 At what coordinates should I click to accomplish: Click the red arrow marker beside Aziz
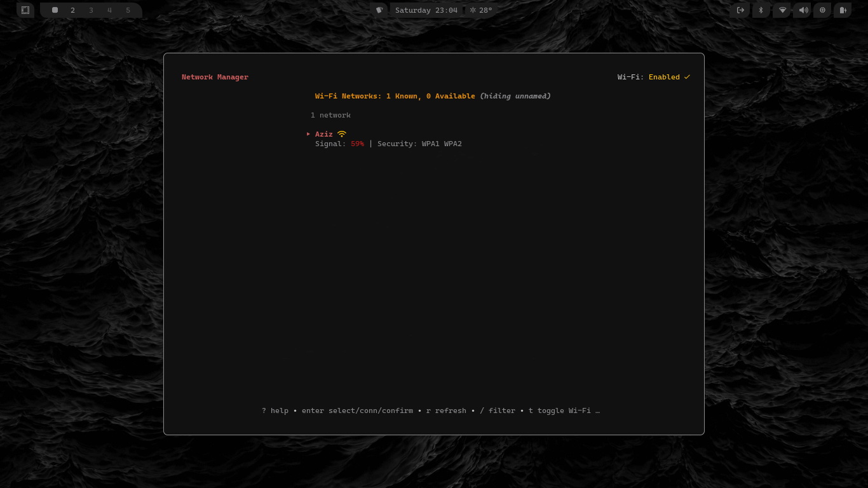click(308, 134)
